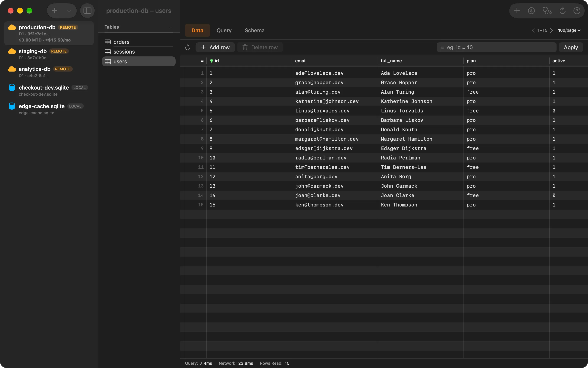Image resolution: width=588 pixels, height=368 pixels.
Task: Switch to the Query tab
Action: tap(224, 30)
